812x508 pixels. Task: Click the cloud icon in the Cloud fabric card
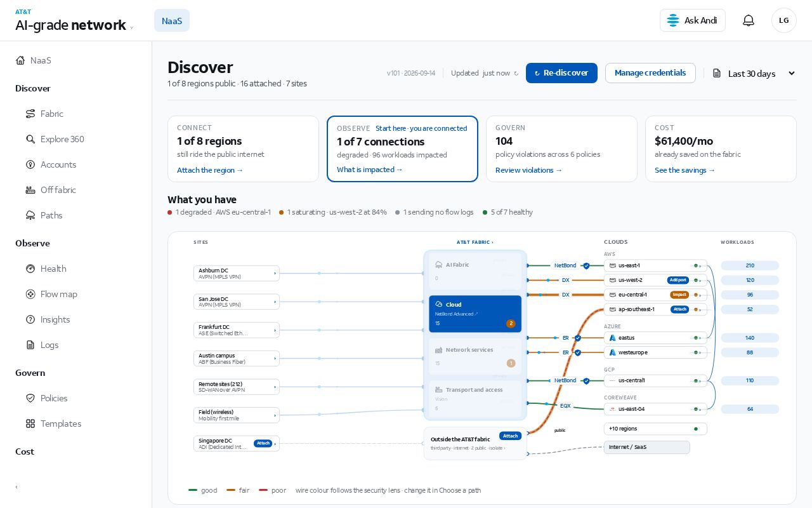tap(439, 304)
